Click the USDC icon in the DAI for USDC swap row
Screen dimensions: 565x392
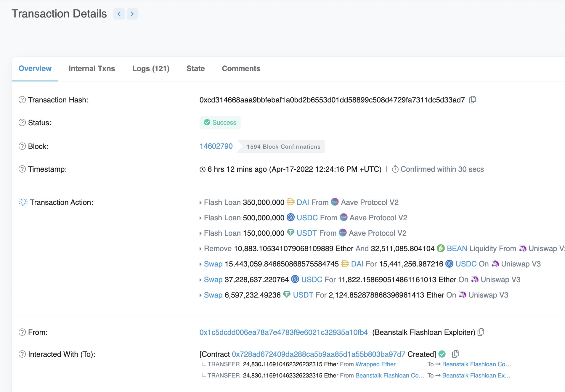[449, 264]
